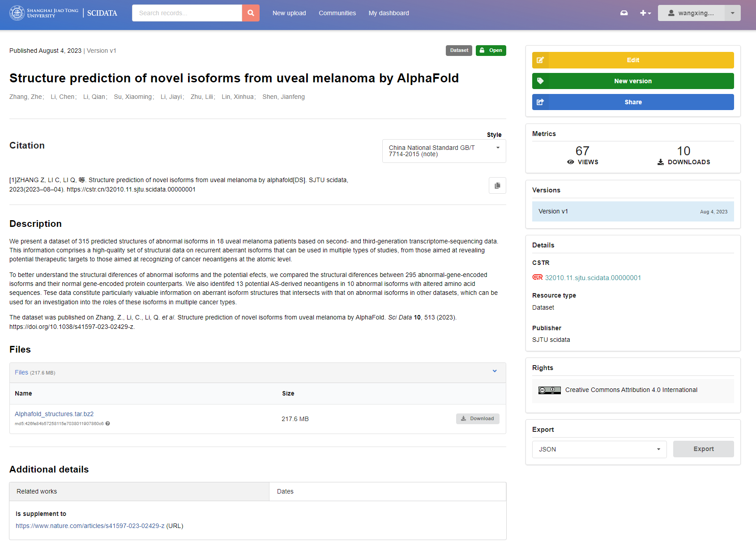Click the downloads arrow icon in Metrics
Image resolution: width=756 pixels, height=545 pixels.
click(661, 162)
